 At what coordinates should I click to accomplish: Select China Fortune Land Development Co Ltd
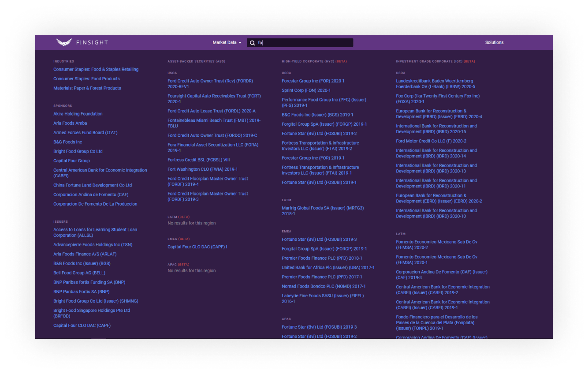pyautogui.click(x=93, y=185)
